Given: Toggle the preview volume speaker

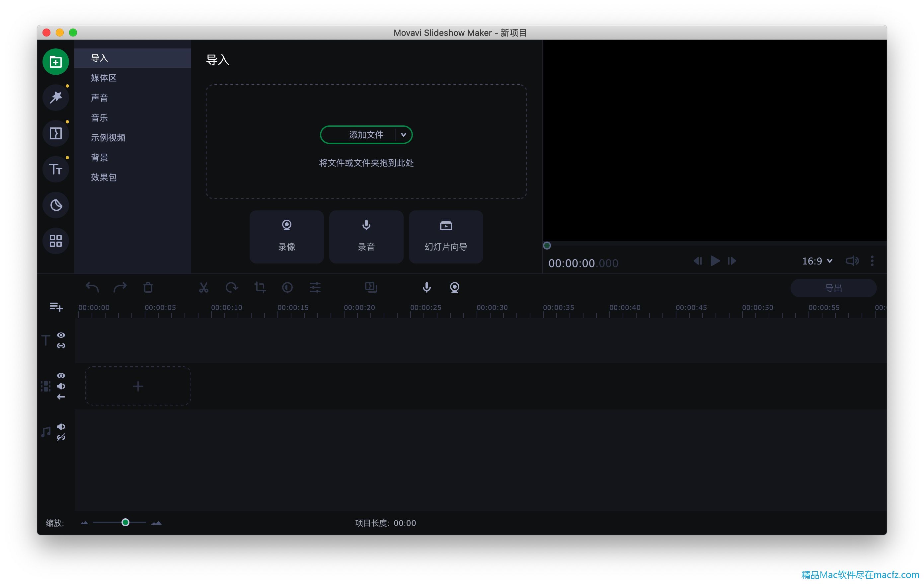Looking at the screenshot, I should (852, 261).
